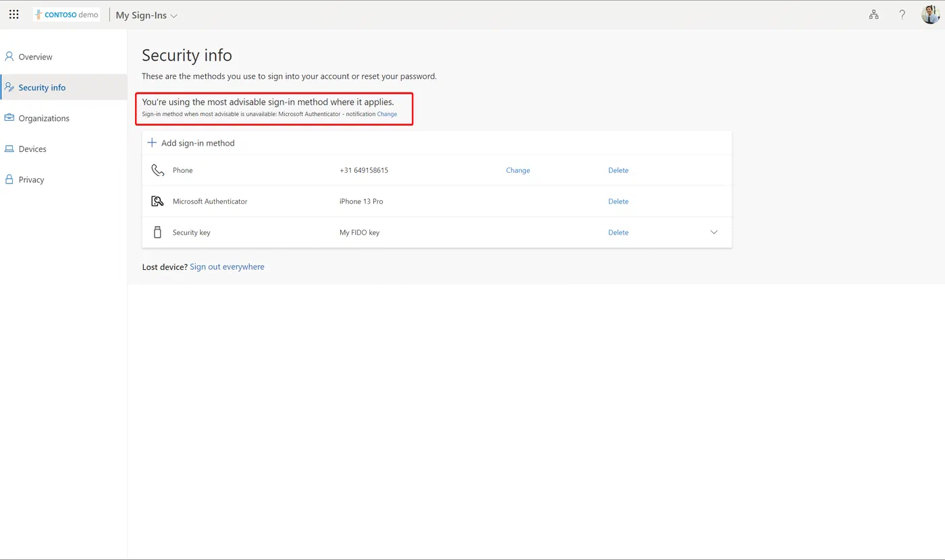Click the My FIDO key name
Viewport: 945px width, 560px height.
click(x=359, y=232)
